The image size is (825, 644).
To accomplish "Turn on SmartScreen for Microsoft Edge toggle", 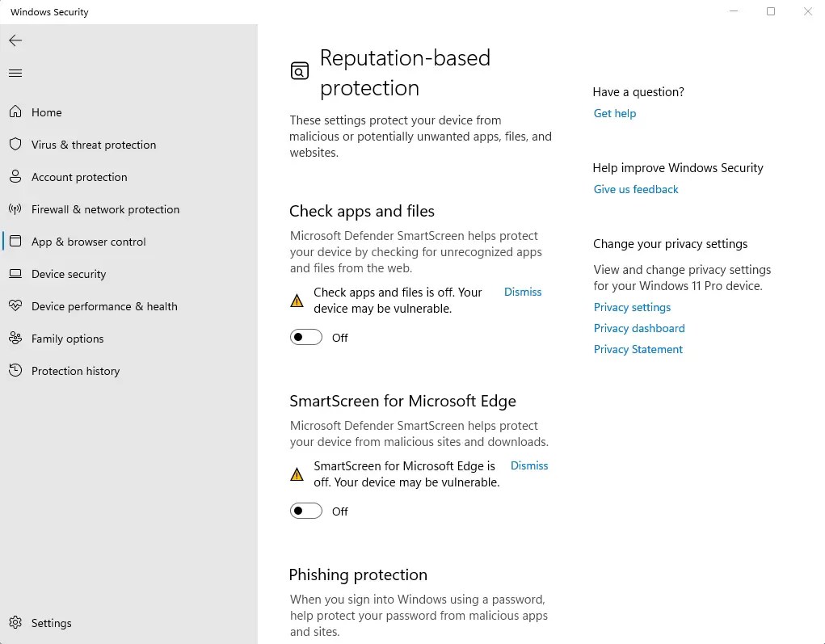I will point(306,511).
